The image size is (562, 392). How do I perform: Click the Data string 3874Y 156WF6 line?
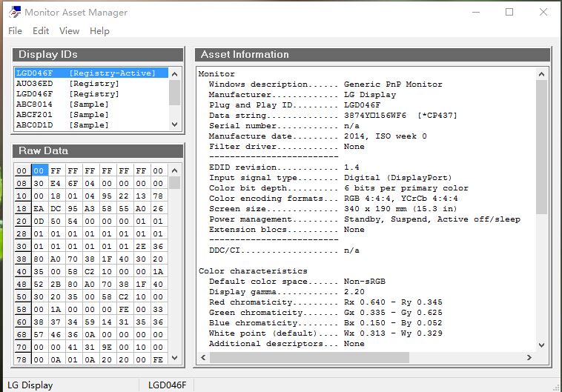[333, 116]
